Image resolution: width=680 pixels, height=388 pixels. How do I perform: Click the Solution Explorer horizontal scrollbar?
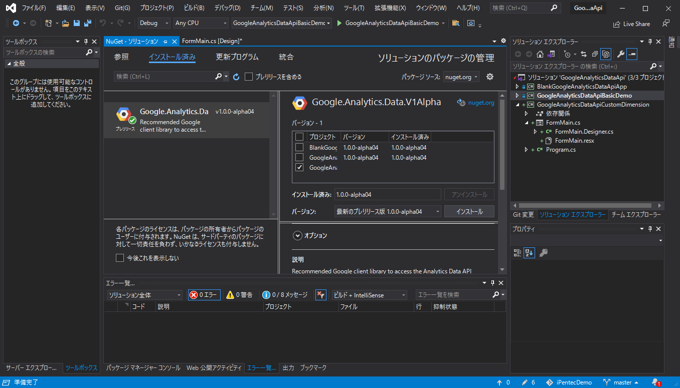coord(585,205)
